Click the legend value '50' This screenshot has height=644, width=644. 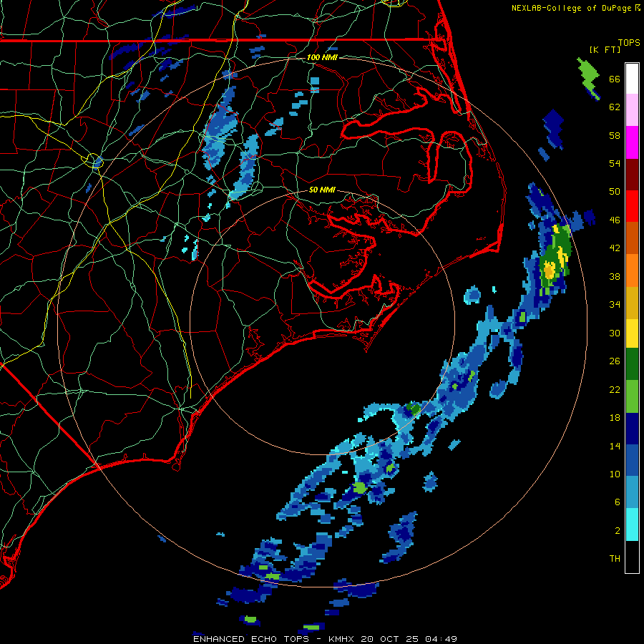615,192
